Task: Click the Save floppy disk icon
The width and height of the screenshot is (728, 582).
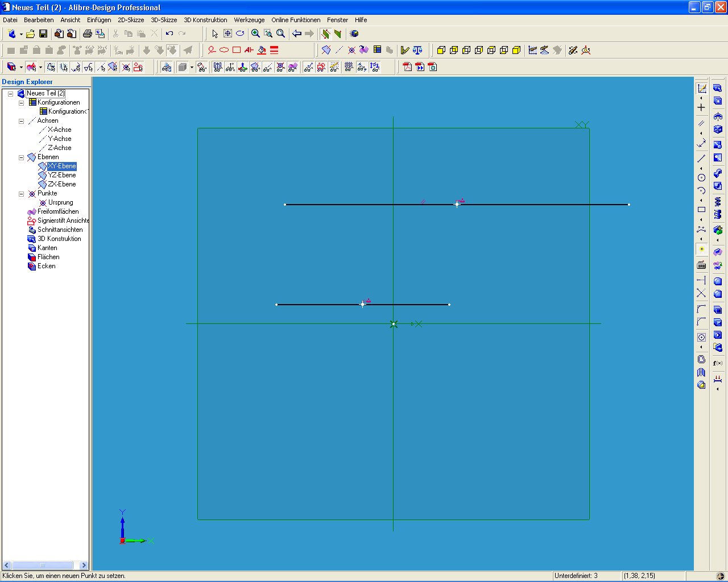Action: click(x=43, y=34)
